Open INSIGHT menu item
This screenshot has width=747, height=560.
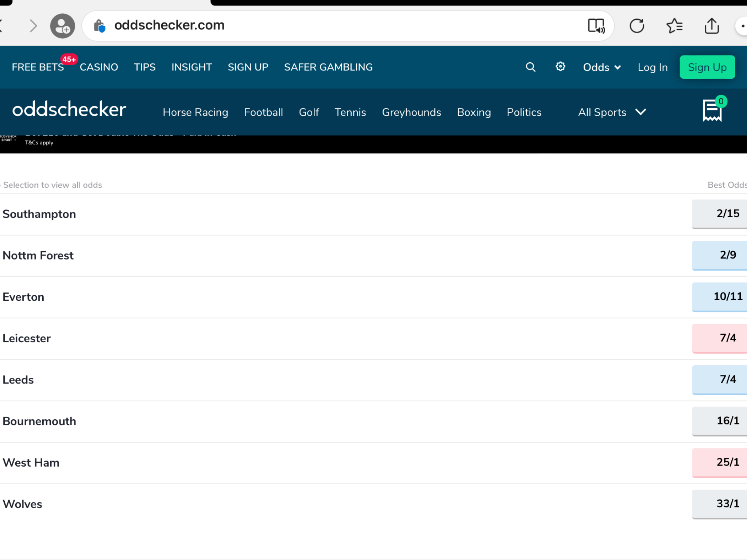191,67
